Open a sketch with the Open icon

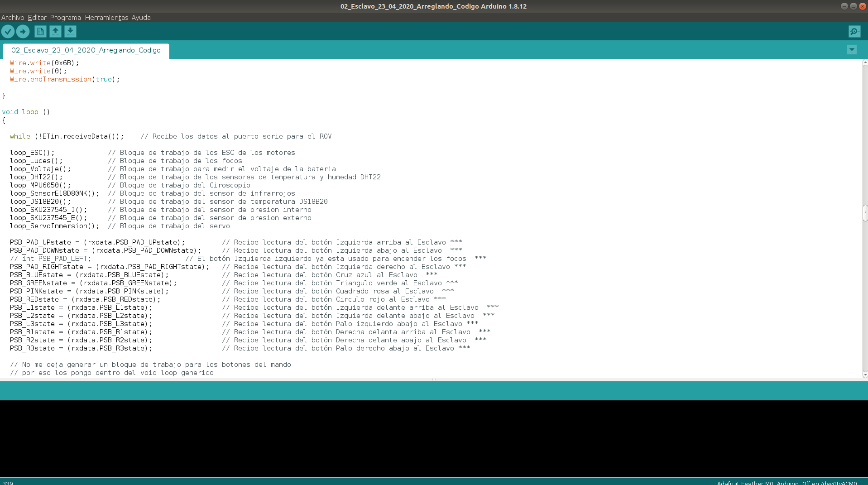coord(55,31)
